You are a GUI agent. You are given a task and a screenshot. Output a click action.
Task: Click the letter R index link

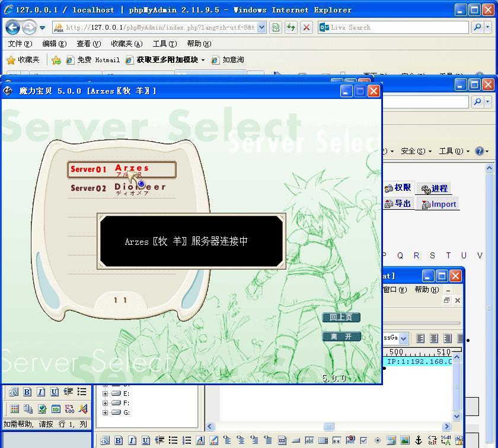pyautogui.click(x=416, y=255)
